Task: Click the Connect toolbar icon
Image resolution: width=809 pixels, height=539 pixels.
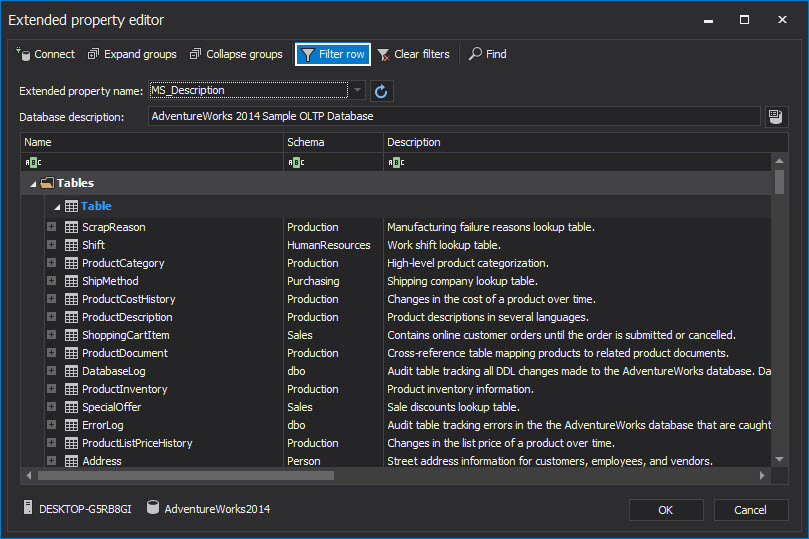Action: click(23, 54)
